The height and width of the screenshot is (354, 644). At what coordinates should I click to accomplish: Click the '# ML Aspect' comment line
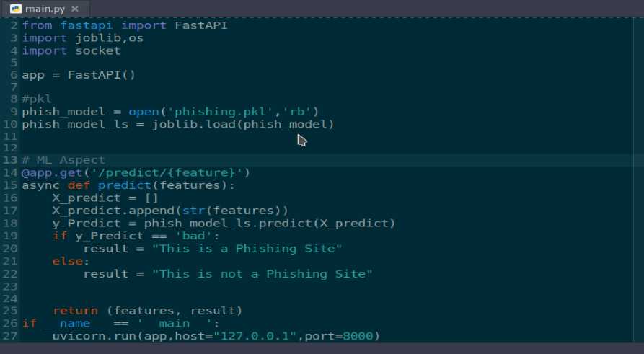63,160
